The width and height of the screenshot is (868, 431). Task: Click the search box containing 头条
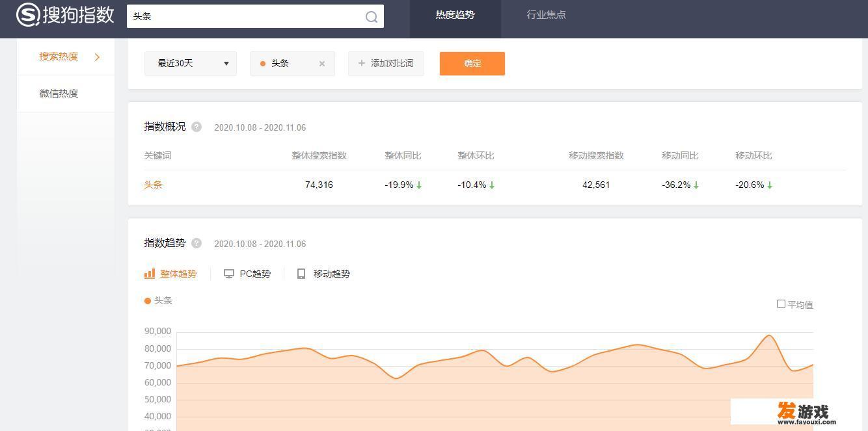(255, 16)
